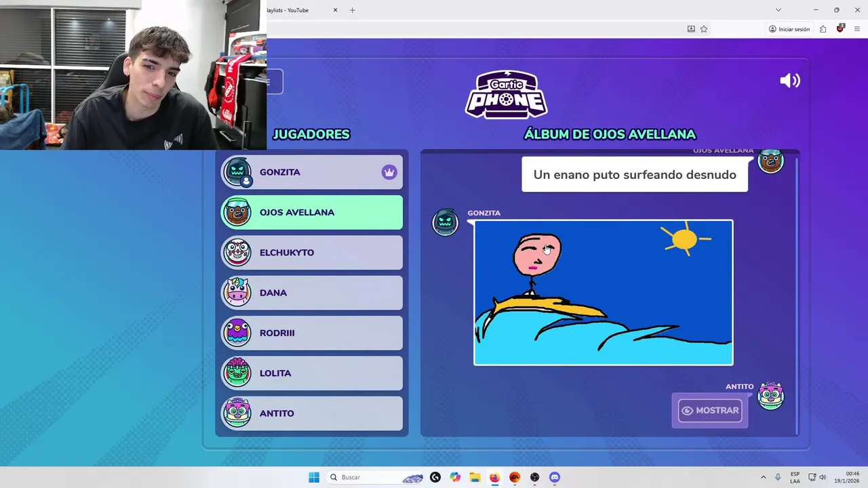Click the Gartic Phone logo
This screenshot has width=868, height=488.
click(x=507, y=94)
